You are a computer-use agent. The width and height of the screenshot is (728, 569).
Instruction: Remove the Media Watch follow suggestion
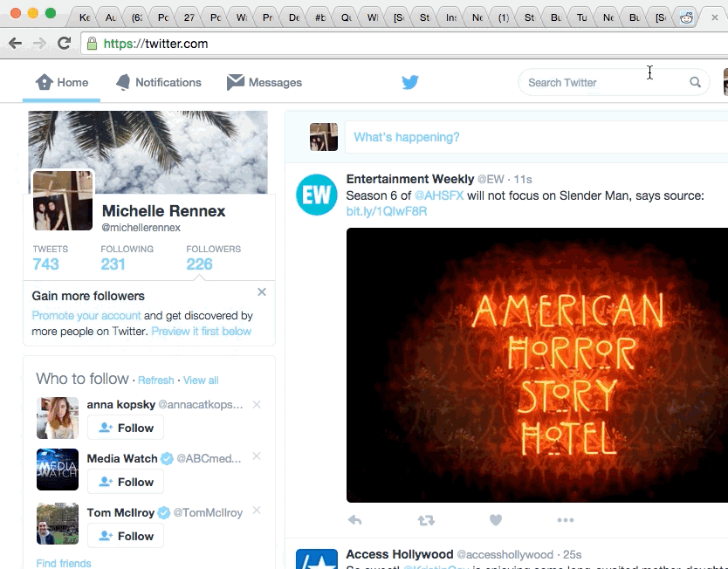[x=257, y=456]
